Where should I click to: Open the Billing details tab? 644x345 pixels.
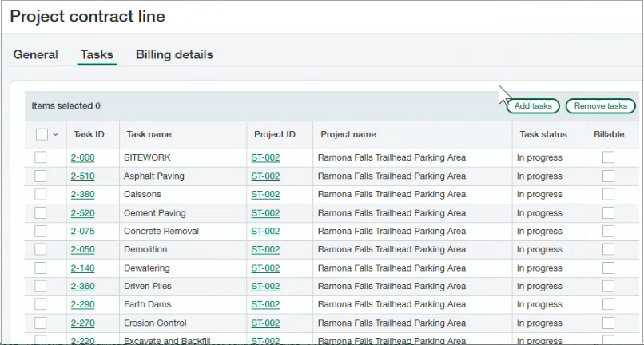point(174,55)
